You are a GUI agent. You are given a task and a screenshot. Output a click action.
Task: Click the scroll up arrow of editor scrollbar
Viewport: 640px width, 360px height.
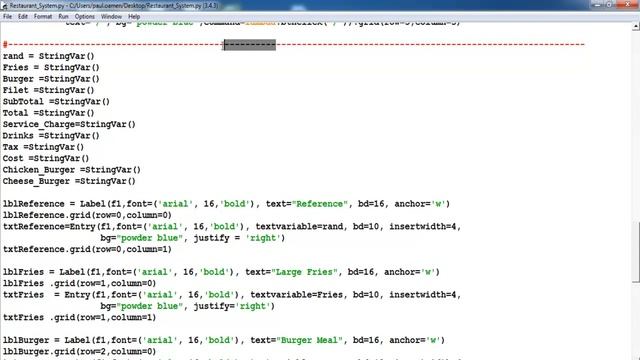click(636, 27)
